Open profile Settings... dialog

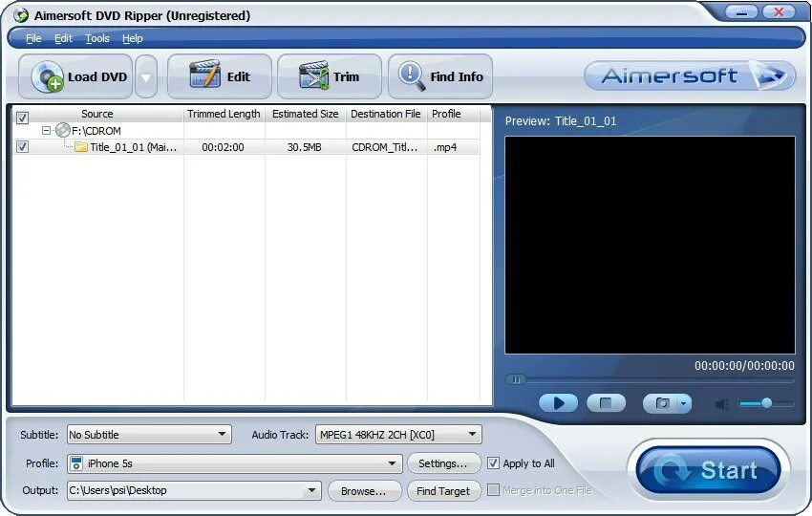click(442, 463)
